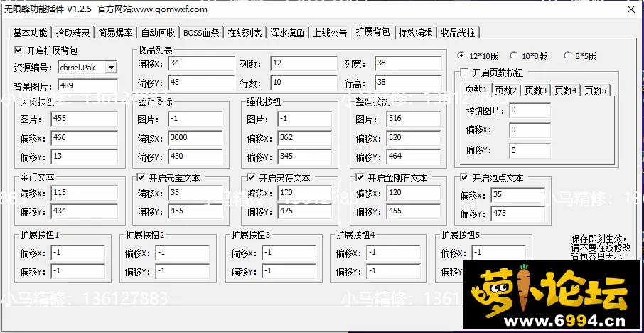Open the 页数2 sub-tab
The image size is (644, 333).
tap(505, 90)
